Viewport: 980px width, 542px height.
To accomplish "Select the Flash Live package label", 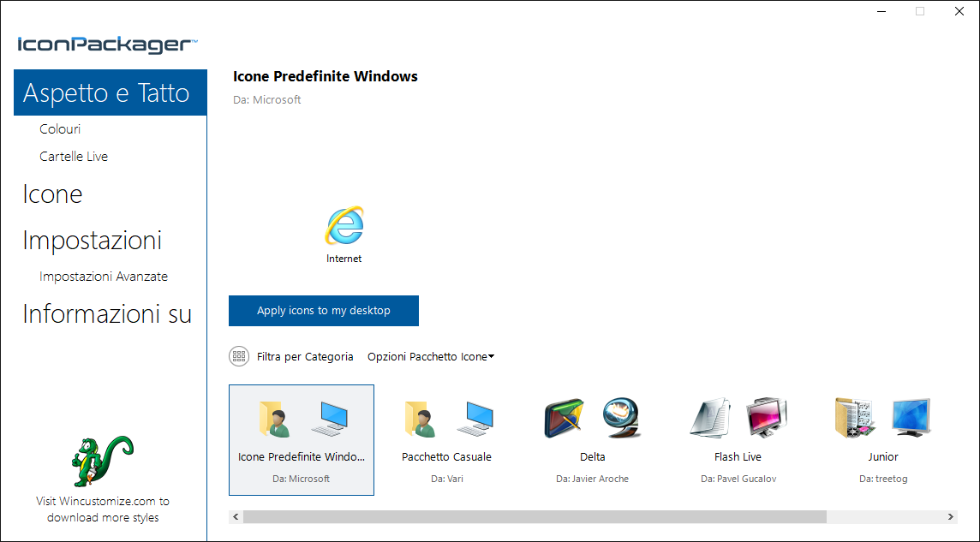I will point(738,456).
